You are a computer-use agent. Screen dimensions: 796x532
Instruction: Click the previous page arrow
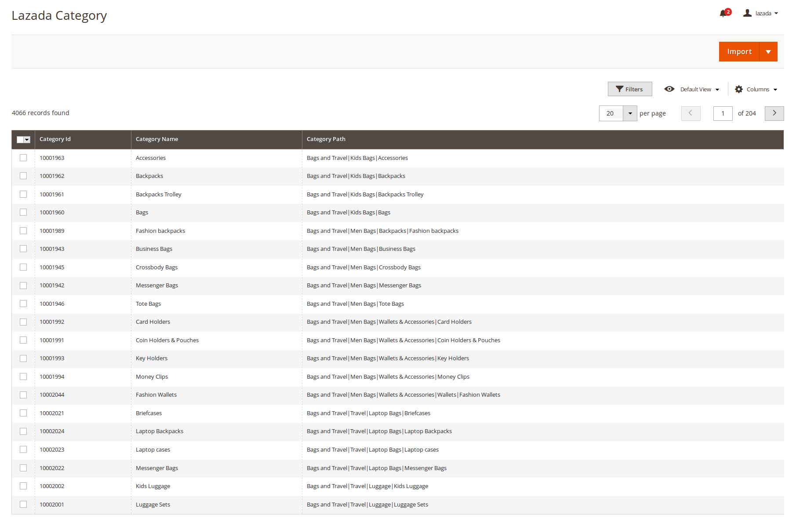point(691,113)
